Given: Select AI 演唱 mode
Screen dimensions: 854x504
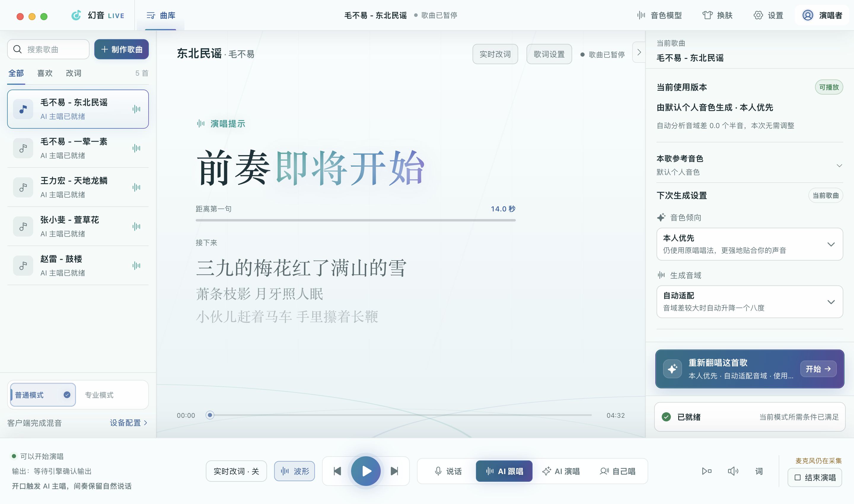Looking at the screenshot, I should pos(561,471).
